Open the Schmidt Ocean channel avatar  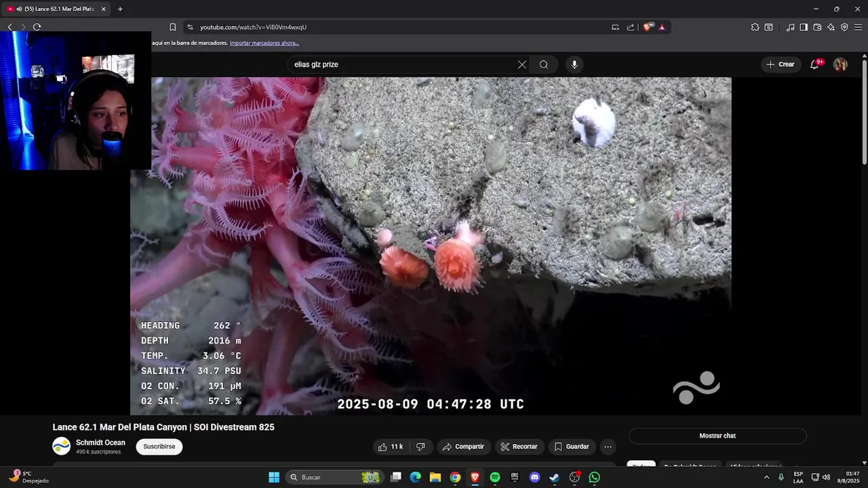coord(62,446)
